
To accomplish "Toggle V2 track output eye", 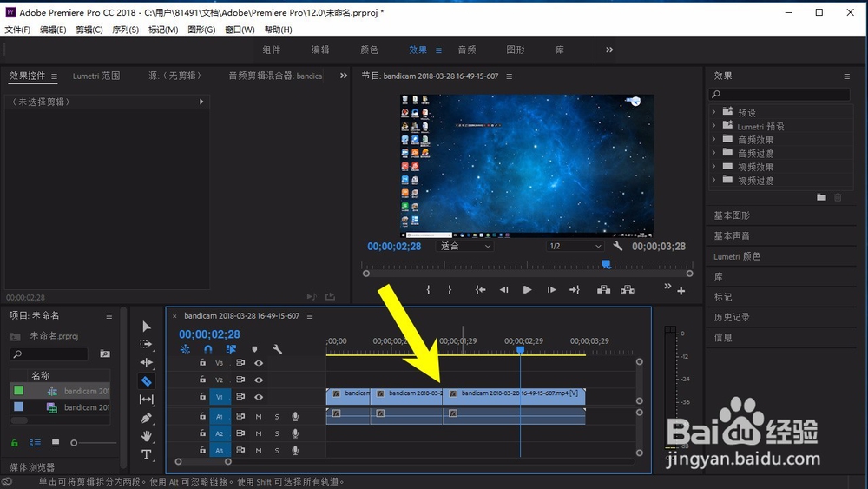I will tap(259, 380).
